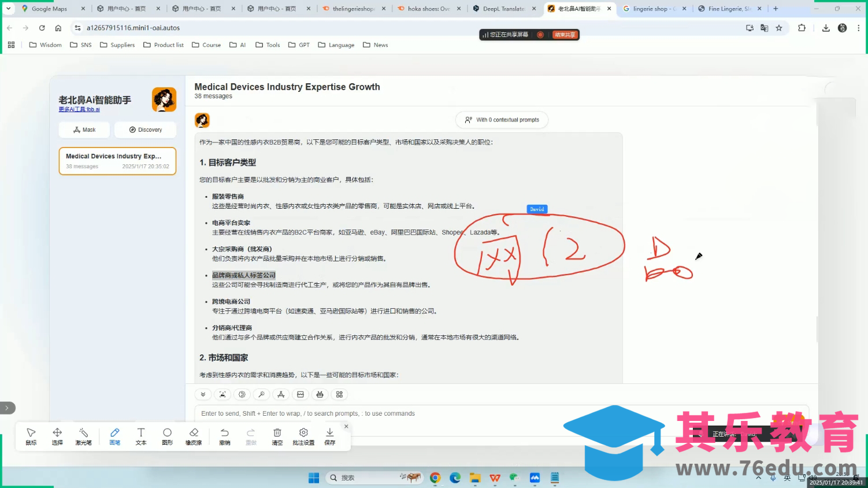Image resolution: width=868 pixels, height=488 pixels.
Task: Open annotation settings (批注设置) gear
Action: tap(303, 436)
